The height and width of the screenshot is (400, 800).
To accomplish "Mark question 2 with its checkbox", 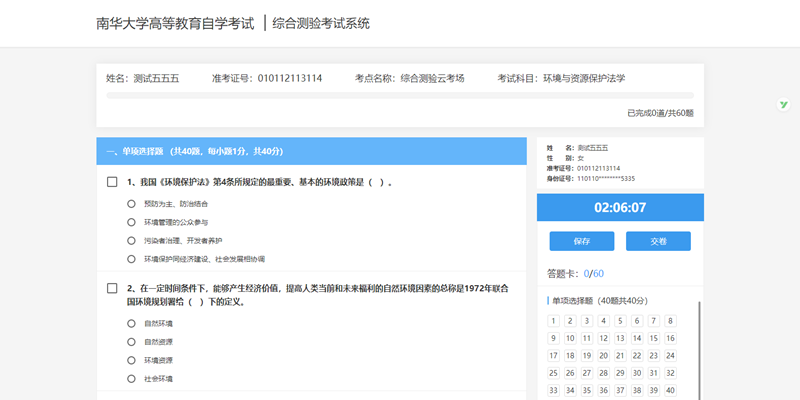I will click(113, 288).
